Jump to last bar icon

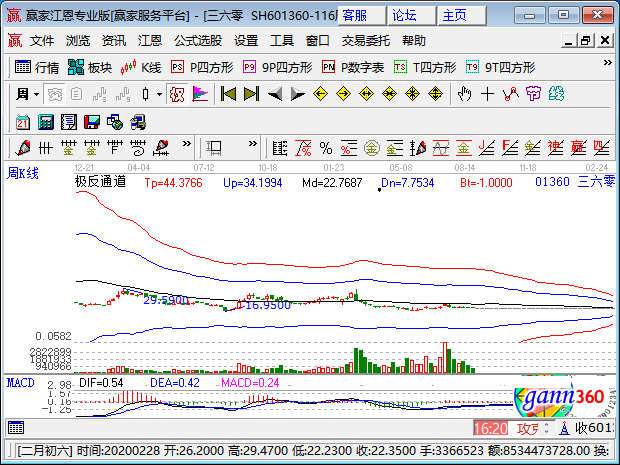click(x=251, y=94)
